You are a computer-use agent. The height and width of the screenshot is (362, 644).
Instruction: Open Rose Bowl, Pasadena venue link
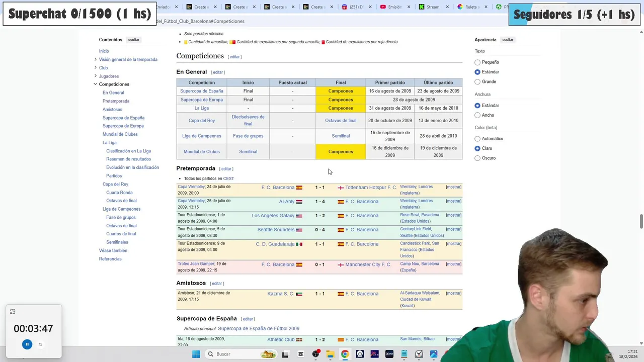click(x=420, y=215)
